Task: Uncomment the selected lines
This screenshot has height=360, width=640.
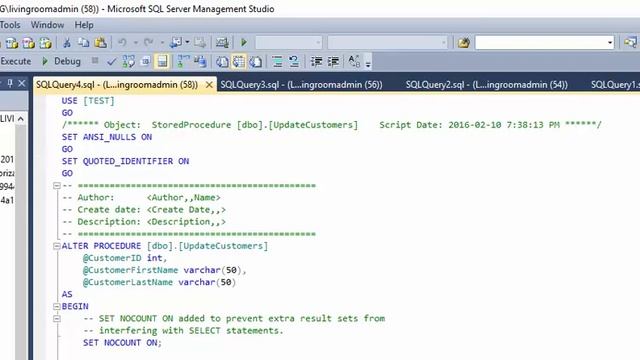Action: click(x=293, y=62)
